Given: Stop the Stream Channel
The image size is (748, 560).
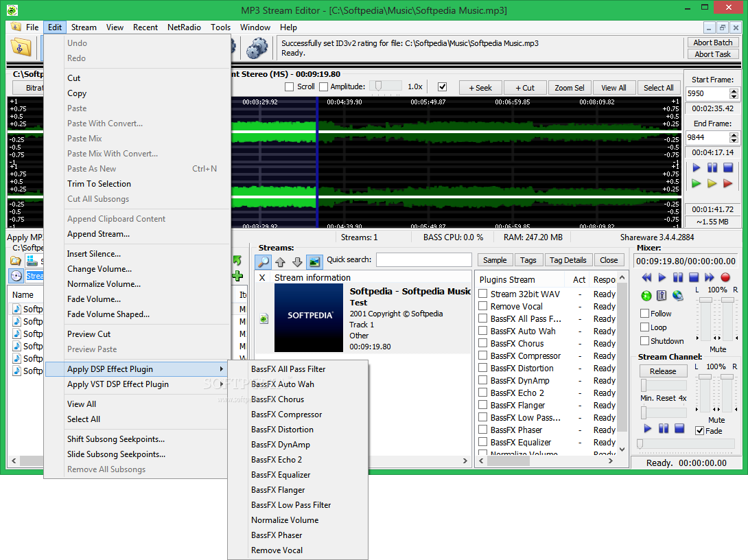Looking at the screenshot, I should 680,428.
